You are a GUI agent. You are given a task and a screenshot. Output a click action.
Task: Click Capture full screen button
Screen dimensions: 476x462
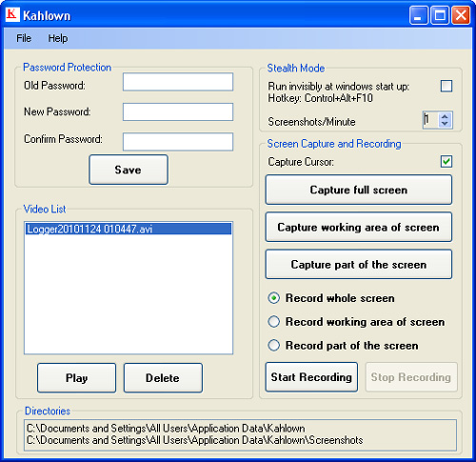pyautogui.click(x=359, y=190)
